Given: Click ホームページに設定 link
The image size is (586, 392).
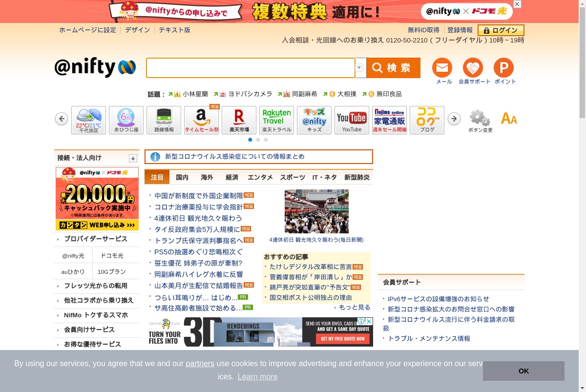Looking at the screenshot, I should pyautogui.click(x=88, y=30).
